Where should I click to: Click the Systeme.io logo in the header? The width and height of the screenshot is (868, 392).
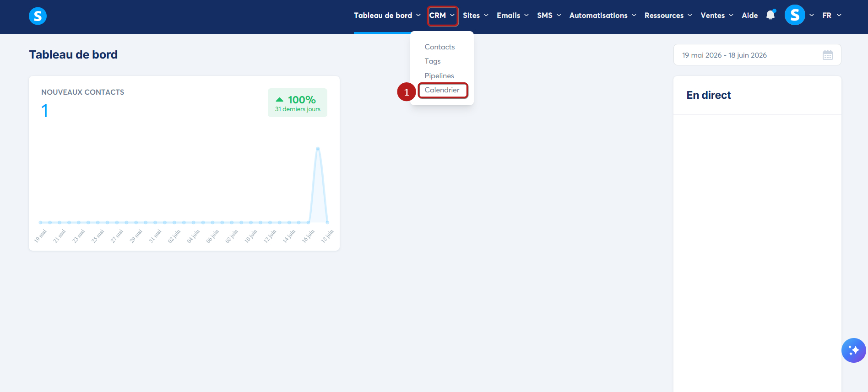tap(38, 16)
